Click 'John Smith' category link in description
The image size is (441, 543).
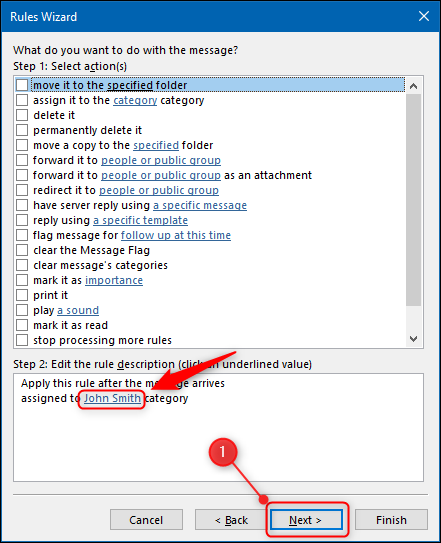pyautogui.click(x=112, y=398)
